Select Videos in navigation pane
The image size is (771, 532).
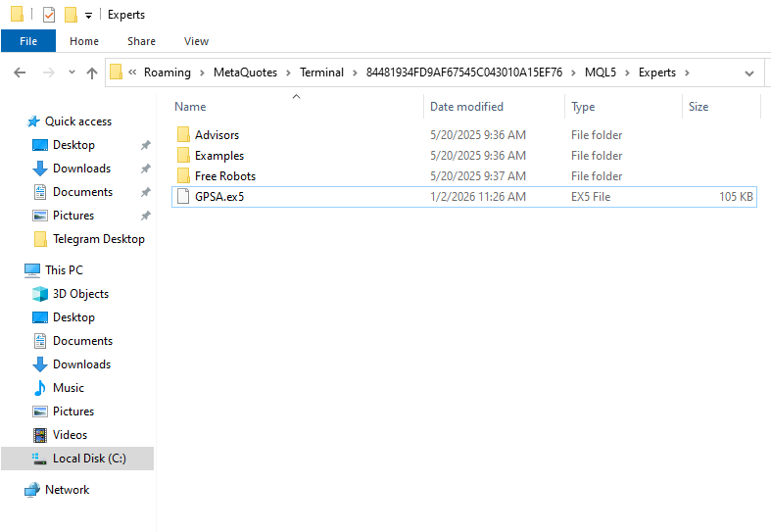(70, 435)
